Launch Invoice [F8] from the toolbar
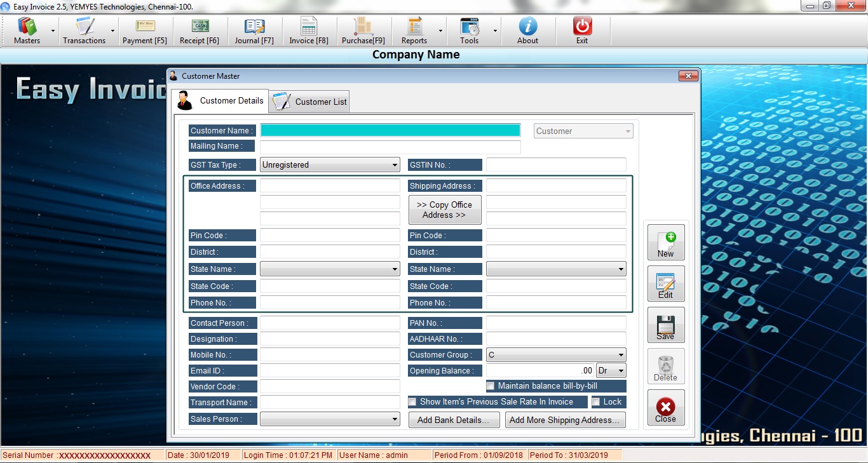This screenshot has height=463, width=868. point(309,30)
